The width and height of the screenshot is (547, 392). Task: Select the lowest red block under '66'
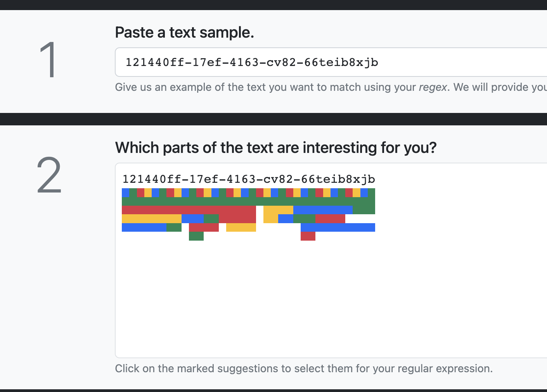coord(308,236)
